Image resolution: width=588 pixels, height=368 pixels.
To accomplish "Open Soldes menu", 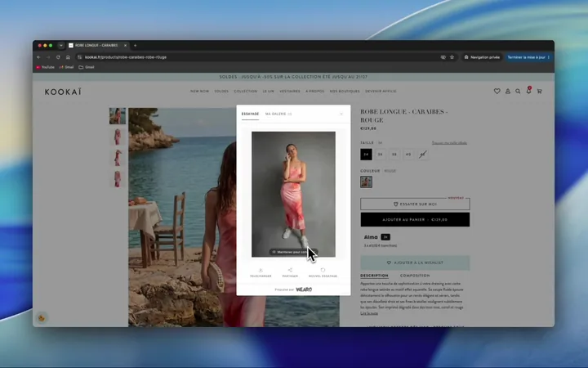I will (x=221, y=92).
